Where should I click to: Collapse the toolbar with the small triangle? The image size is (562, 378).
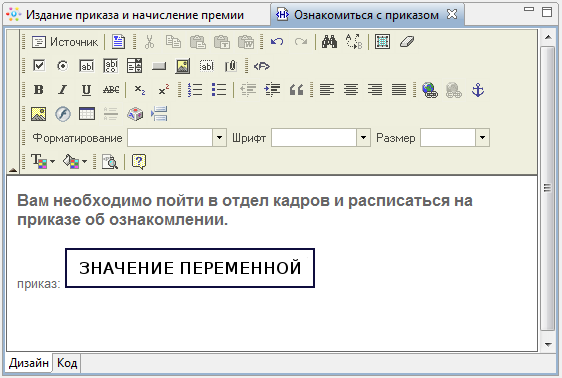pos(13,170)
